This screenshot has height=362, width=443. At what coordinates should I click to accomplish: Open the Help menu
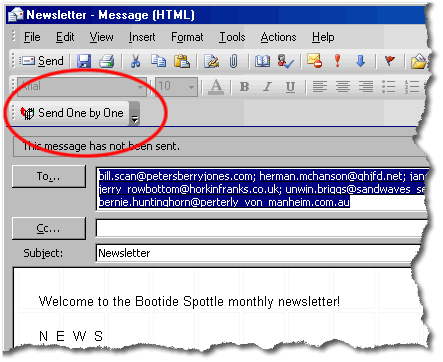click(x=323, y=37)
